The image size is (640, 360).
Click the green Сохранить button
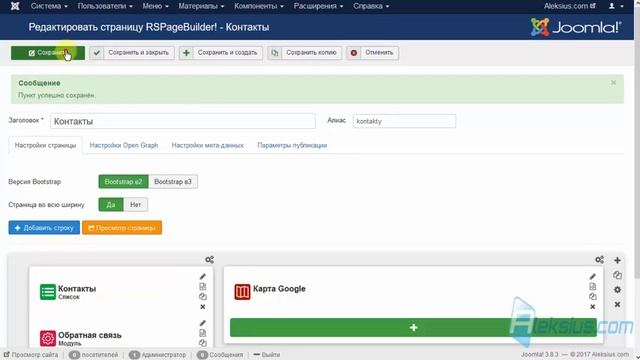point(48,53)
